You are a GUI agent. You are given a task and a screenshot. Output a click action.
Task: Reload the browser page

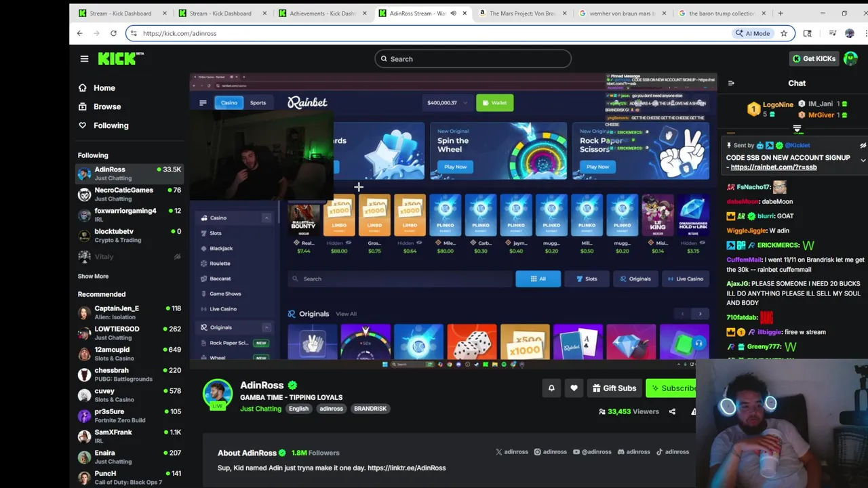tap(113, 33)
